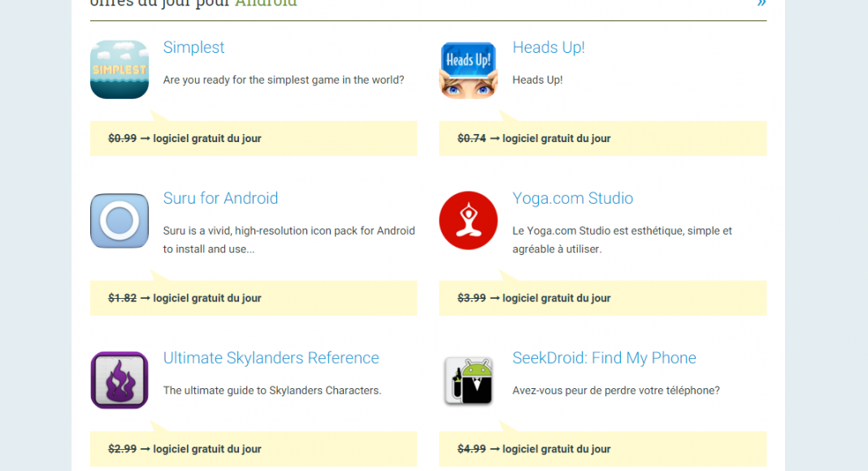Follow the Suru for Android title link
The width and height of the screenshot is (868, 471).
[x=220, y=198]
